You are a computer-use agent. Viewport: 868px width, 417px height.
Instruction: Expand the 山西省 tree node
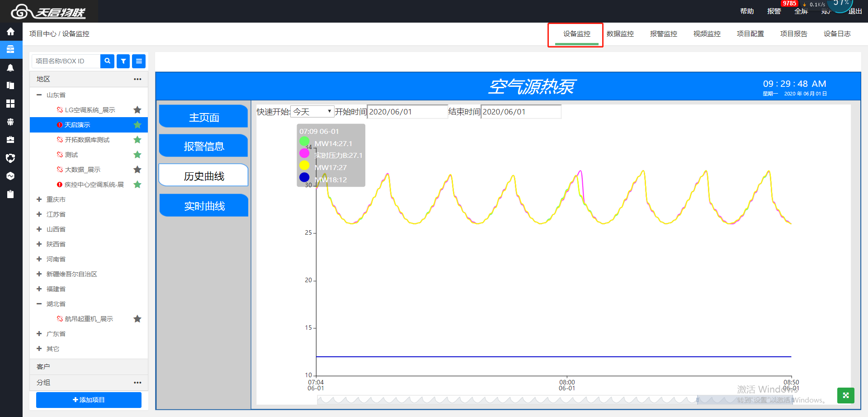[x=39, y=229]
